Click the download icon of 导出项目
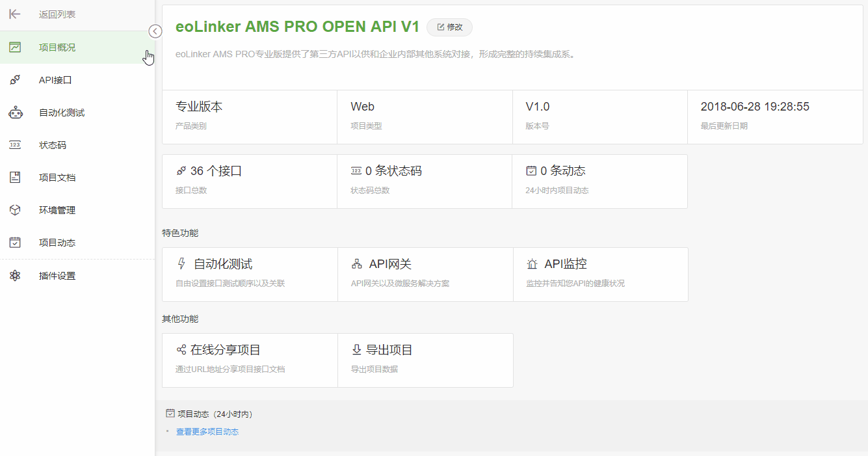This screenshot has height=456, width=868. click(356, 350)
